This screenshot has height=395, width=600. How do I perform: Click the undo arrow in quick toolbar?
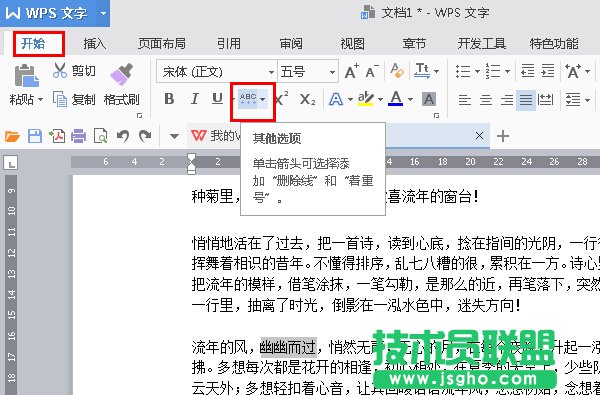(x=123, y=136)
